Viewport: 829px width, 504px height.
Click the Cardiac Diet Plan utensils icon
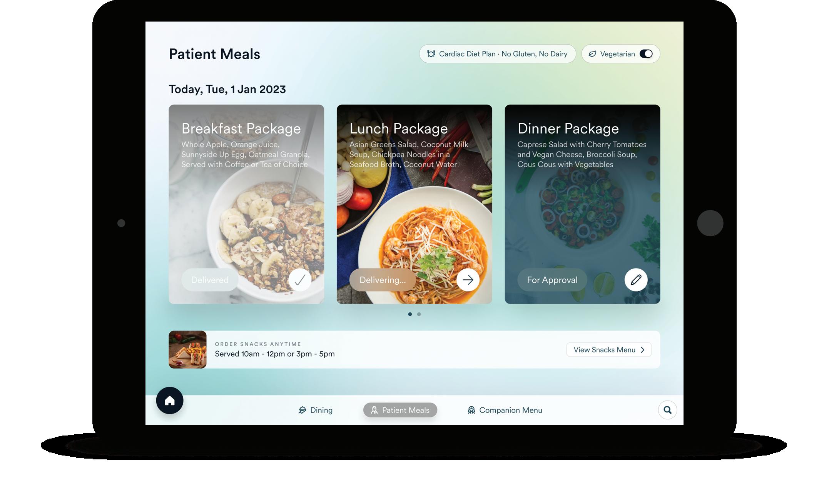[x=431, y=54]
